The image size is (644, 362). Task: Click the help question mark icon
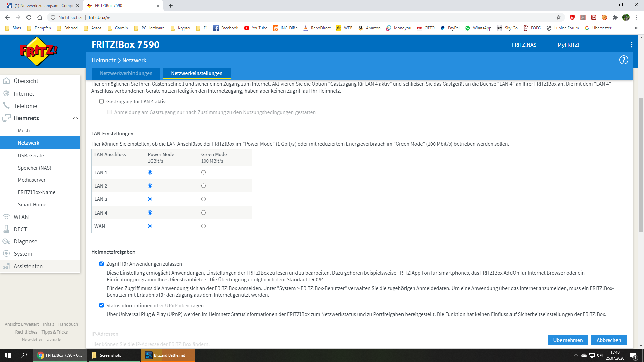point(623,60)
